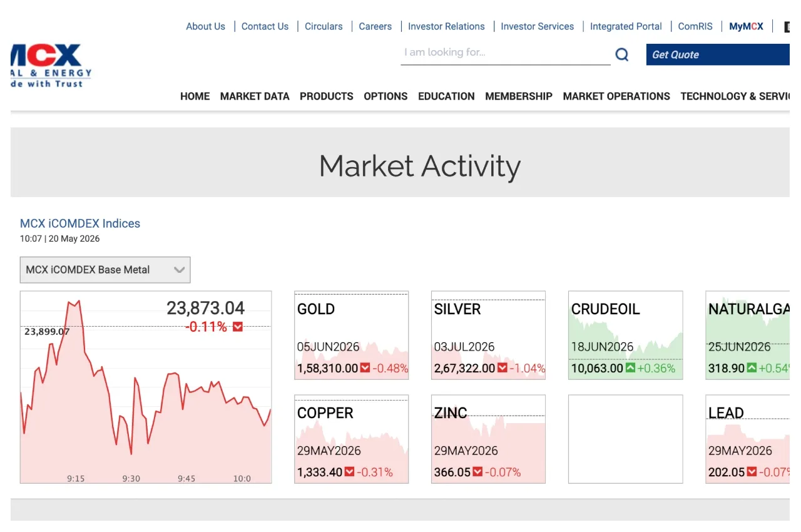Click the GOLD red down arrow icon
Screen dimensions: 801x532
click(x=365, y=368)
